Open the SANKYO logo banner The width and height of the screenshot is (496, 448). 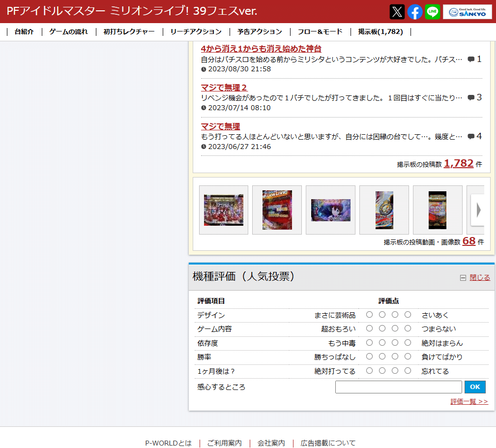coord(467,12)
